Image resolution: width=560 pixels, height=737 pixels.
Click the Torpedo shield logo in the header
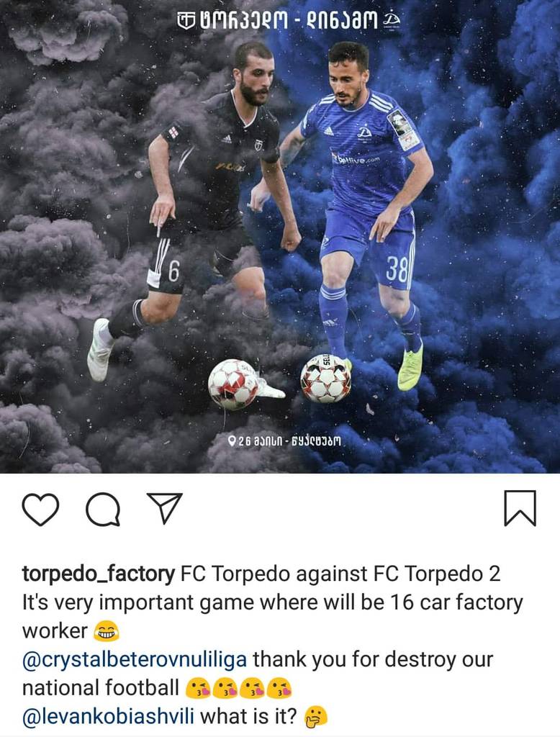coord(186,20)
